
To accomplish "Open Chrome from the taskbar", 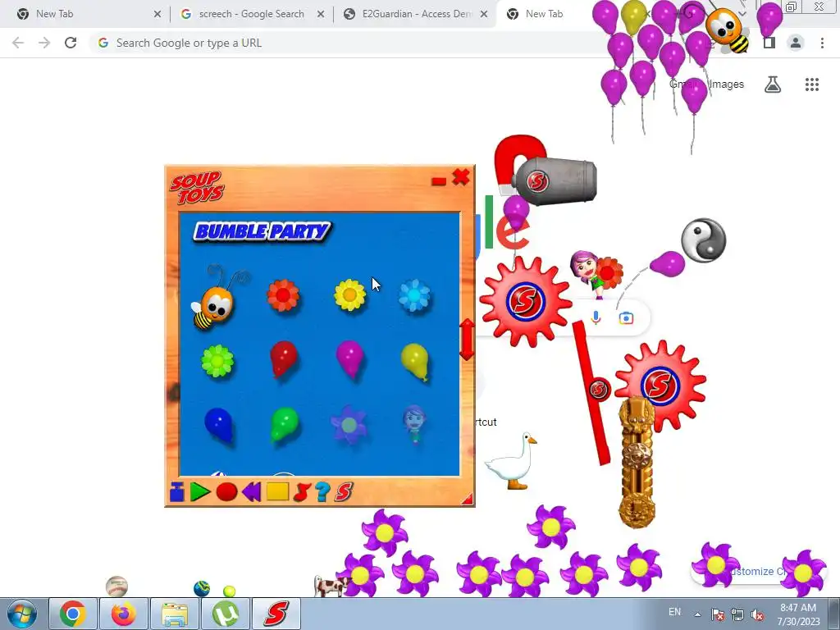I will 73,614.
